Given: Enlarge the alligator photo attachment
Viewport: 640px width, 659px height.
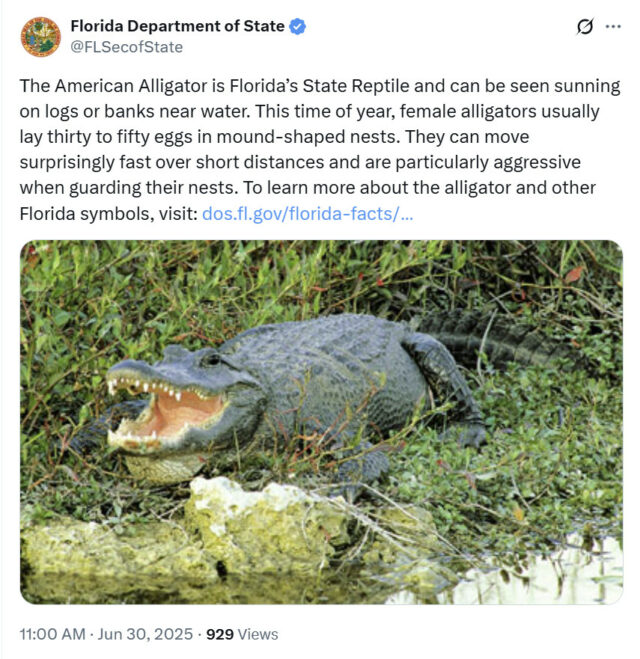Looking at the screenshot, I should (321, 422).
